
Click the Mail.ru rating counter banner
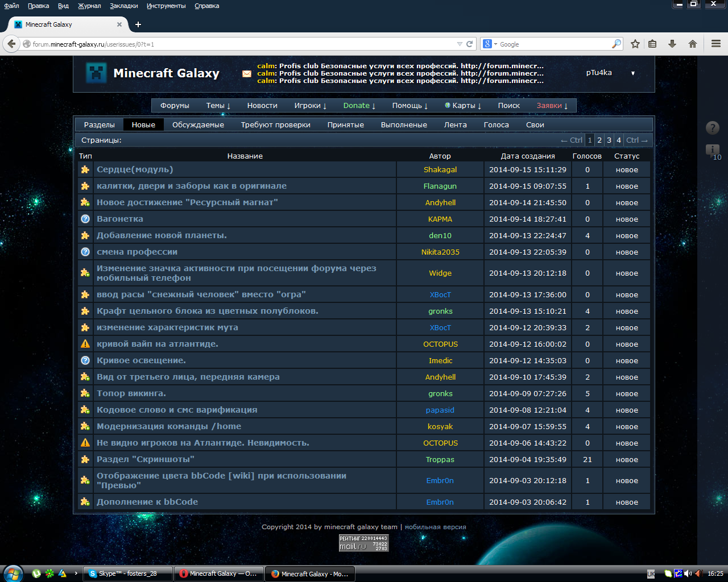[364, 543]
